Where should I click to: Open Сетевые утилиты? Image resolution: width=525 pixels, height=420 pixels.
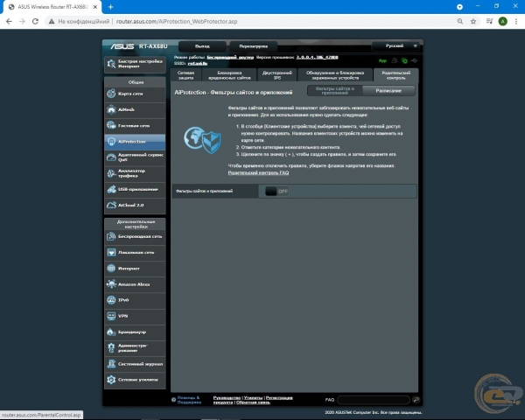(135, 380)
